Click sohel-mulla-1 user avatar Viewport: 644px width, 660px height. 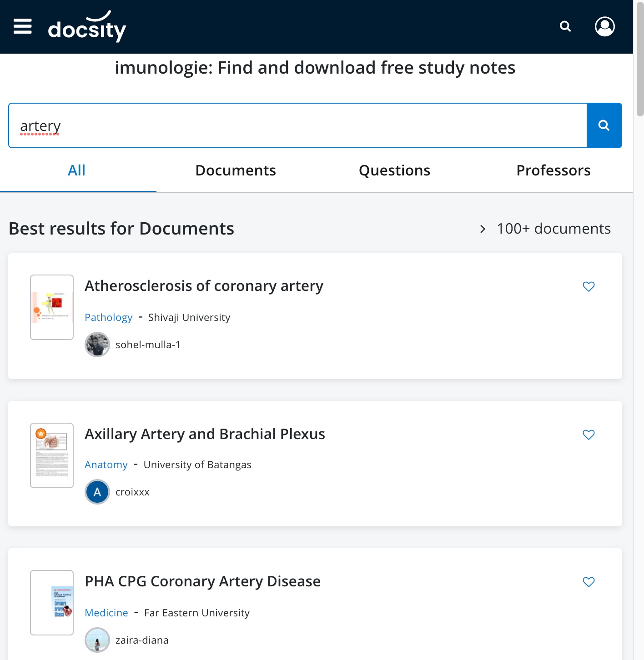[97, 345]
